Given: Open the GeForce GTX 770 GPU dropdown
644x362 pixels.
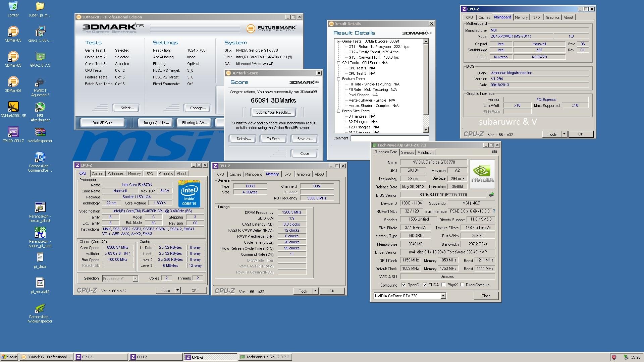Looking at the screenshot, I should click(443, 296).
